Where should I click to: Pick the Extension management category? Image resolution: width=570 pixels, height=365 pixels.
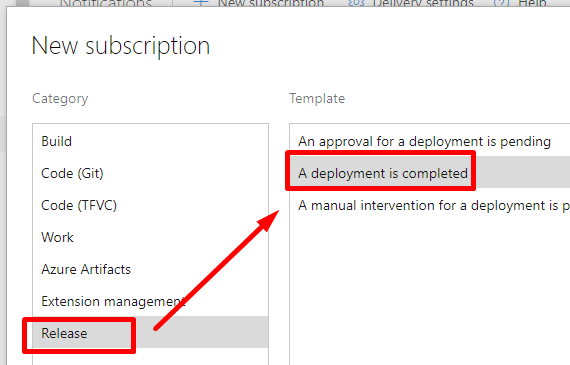point(150,301)
